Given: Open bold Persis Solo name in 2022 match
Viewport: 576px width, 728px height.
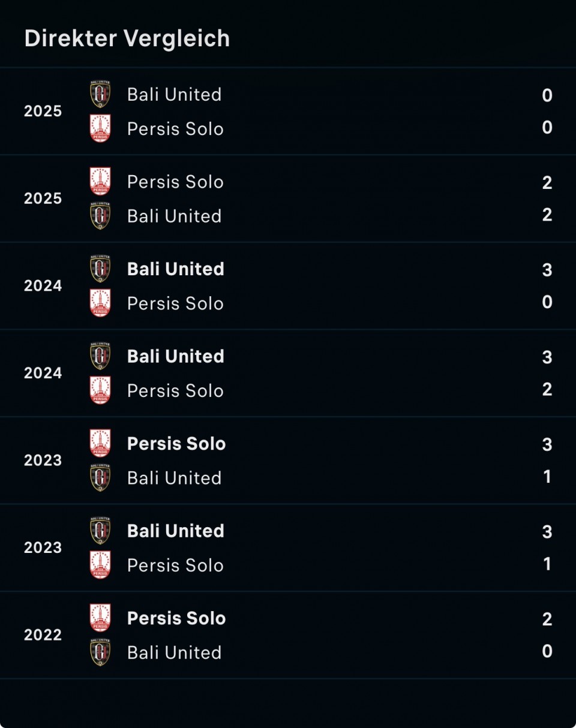Looking at the screenshot, I should tap(176, 618).
